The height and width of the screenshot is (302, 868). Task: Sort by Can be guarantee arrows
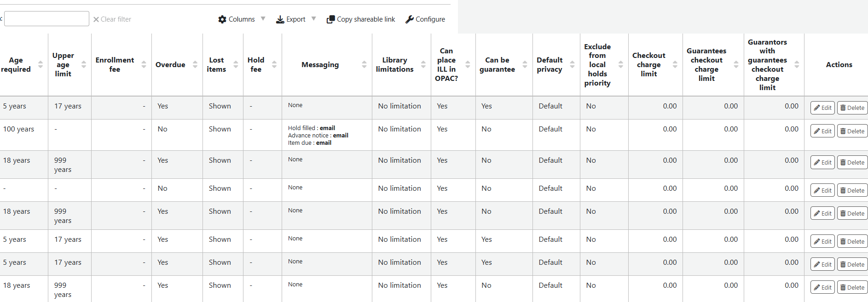525,65
